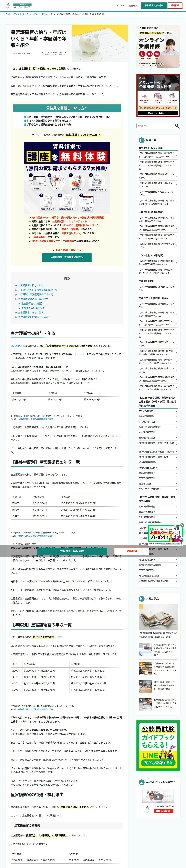Click the red Zoom consultation icon

149,54
